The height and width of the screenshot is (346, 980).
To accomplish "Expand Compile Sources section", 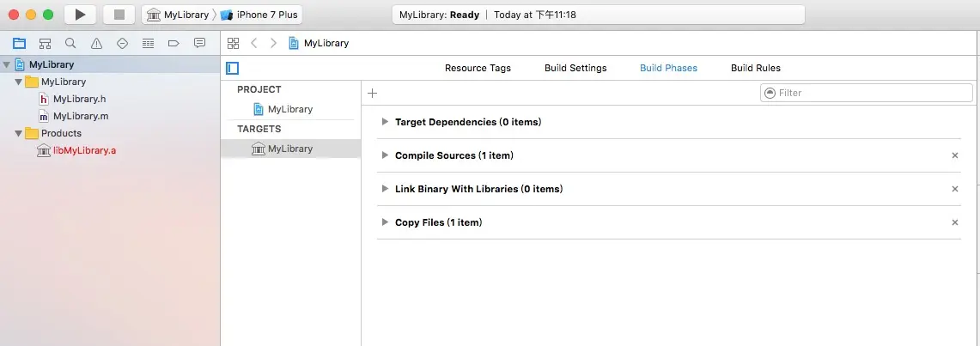I will coord(385,155).
